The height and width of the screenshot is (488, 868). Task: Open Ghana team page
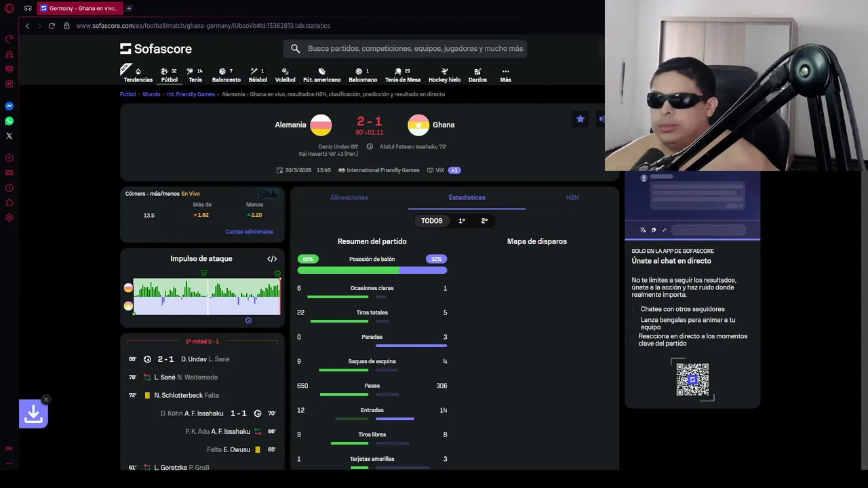coord(431,125)
